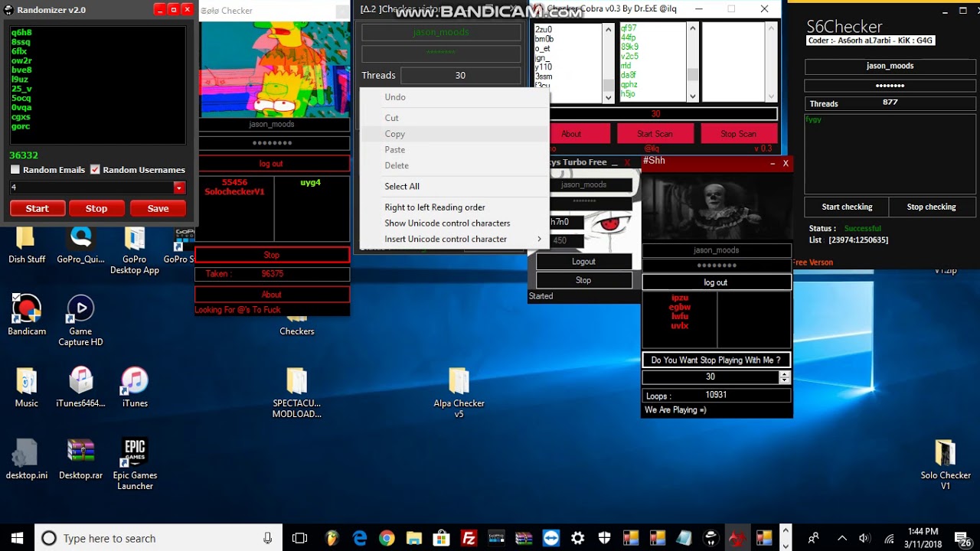Open FL Studio from the taskbar

332,538
